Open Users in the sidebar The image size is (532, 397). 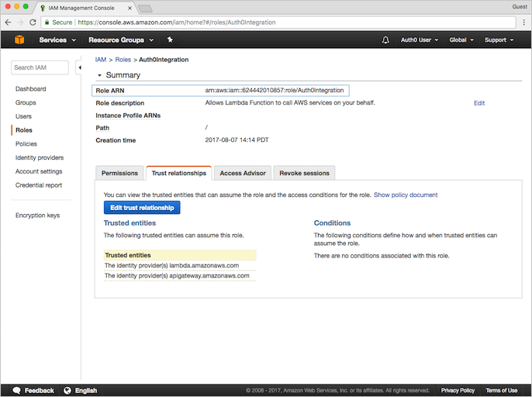23,116
